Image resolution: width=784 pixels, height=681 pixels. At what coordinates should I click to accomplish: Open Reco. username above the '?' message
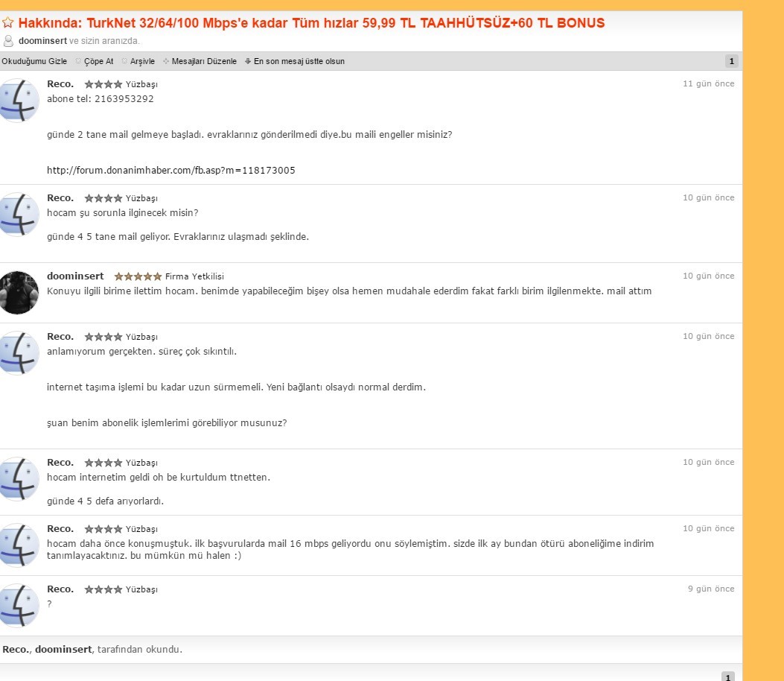(60, 589)
